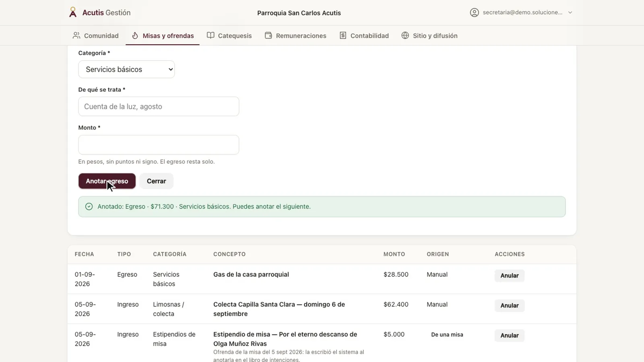Open the Categoría dropdown showing Servicios básicos
644x362 pixels.
coord(126,69)
